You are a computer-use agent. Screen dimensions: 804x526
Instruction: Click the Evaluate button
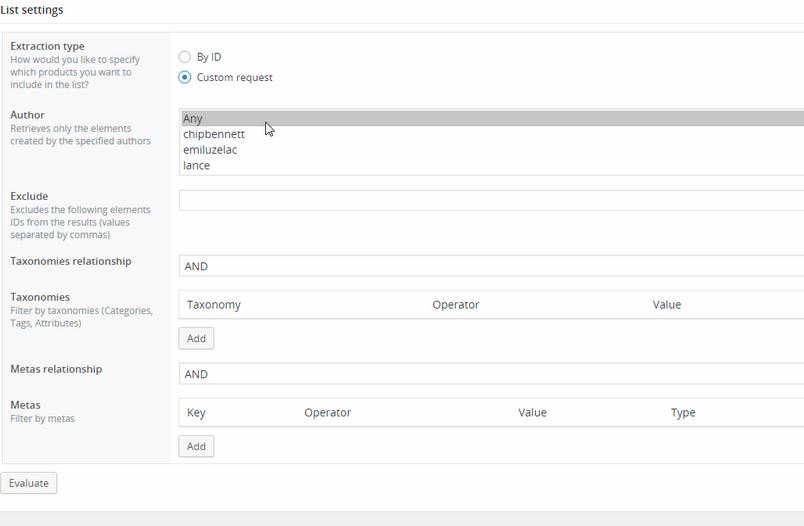coord(29,483)
